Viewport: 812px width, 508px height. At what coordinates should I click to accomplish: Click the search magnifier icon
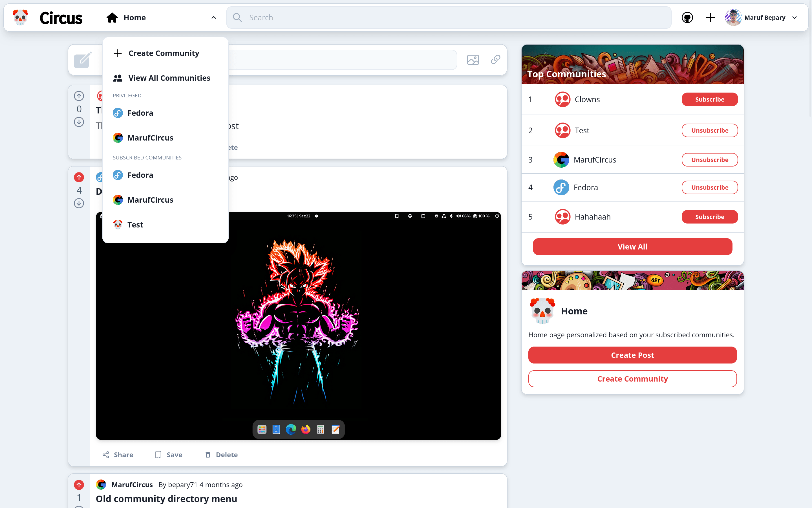pos(237,17)
